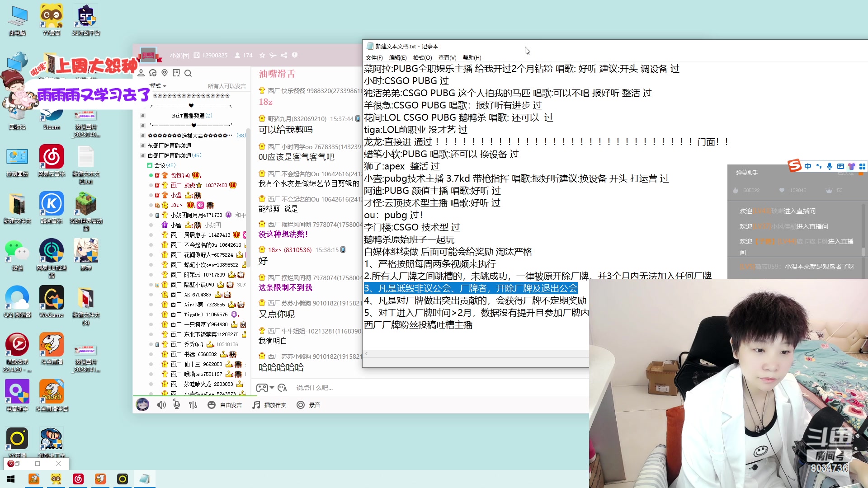Start recording with the 录音 button
Screen dimensions: 868x488
[x=308, y=405]
